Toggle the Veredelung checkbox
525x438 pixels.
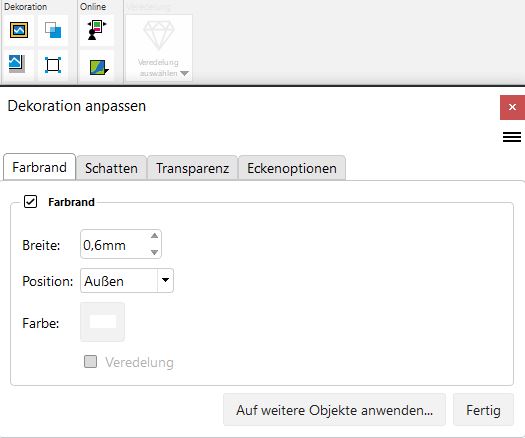[x=90, y=362]
